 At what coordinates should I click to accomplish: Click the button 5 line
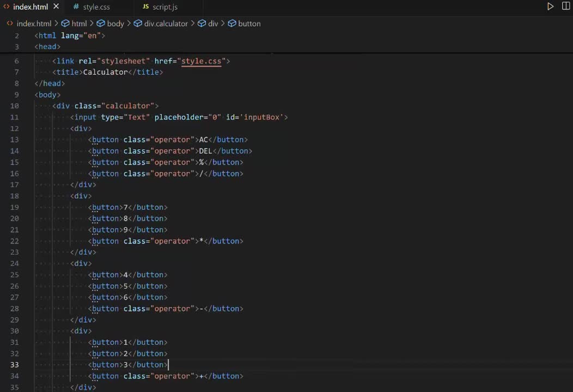click(127, 286)
